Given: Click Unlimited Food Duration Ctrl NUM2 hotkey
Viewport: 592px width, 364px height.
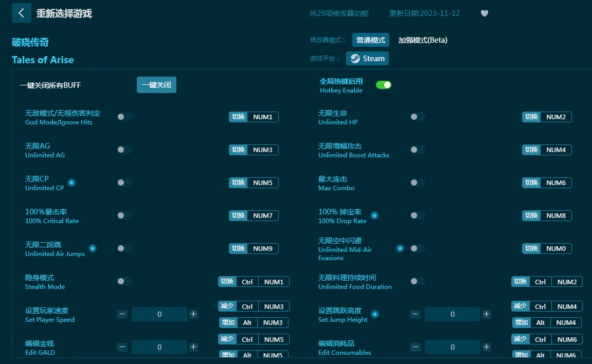Looking at the screenshot, I should (x=547, y=282).
